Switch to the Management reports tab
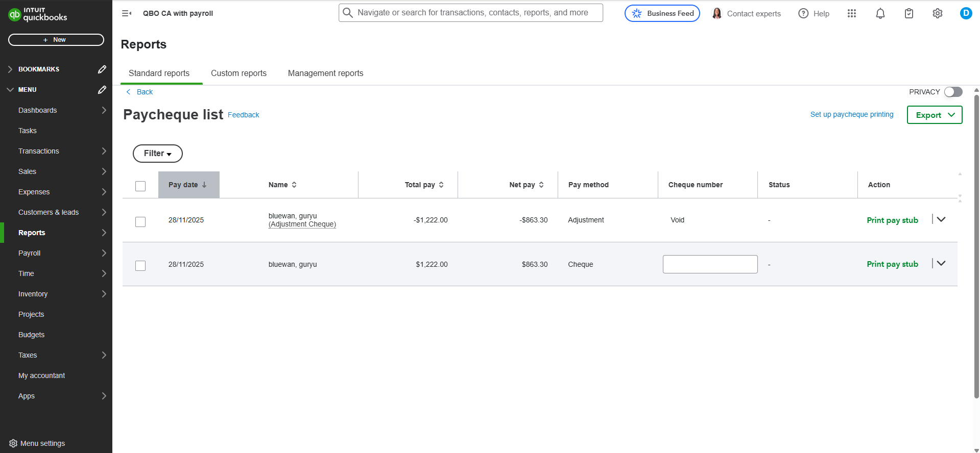The image size is (980, 453). 325,73
